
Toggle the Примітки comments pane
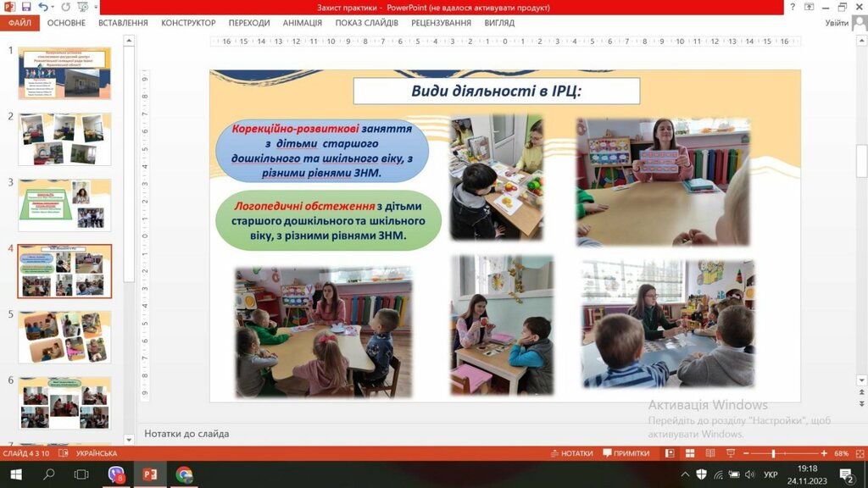point(626,453)
